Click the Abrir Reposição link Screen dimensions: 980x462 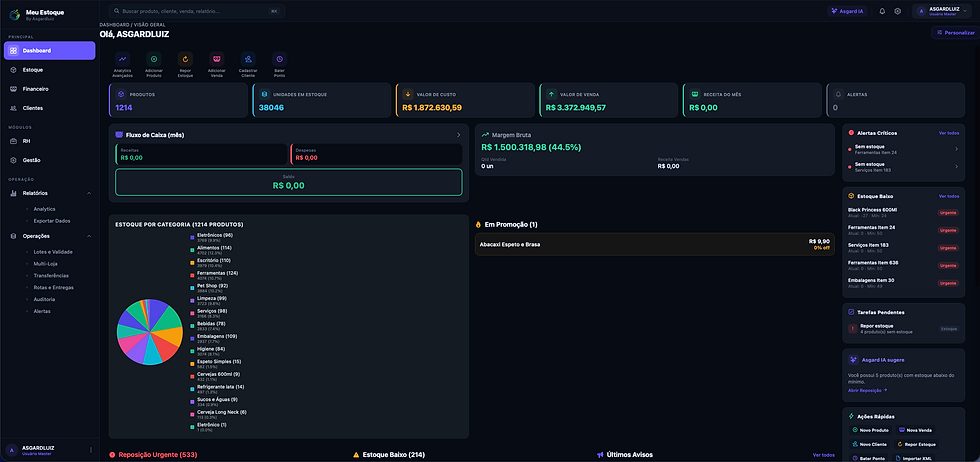click(x=868, y=390)
